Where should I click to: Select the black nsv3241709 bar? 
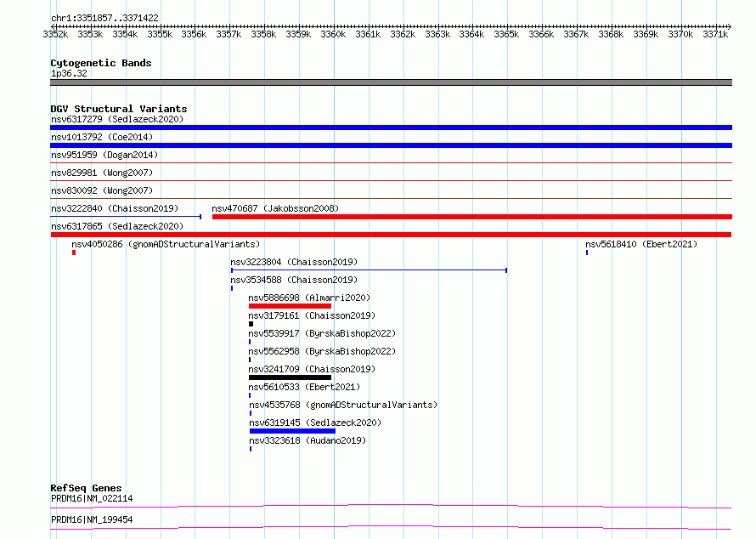[291, 377]
